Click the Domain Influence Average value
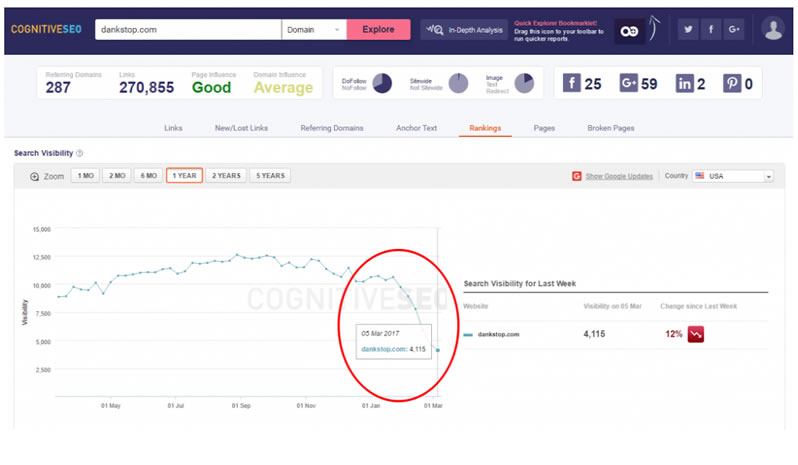 (283, 88)
